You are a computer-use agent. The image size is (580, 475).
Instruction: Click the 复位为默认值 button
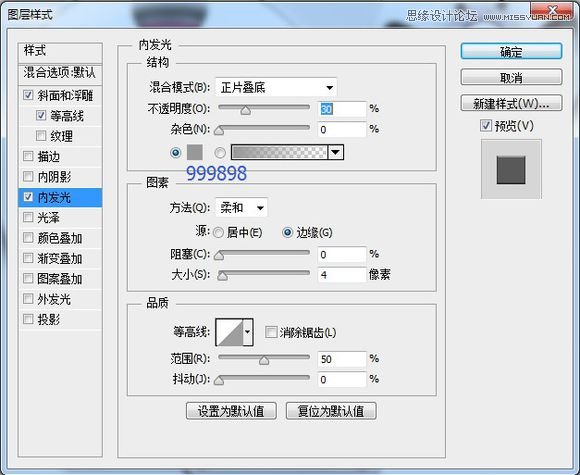pyautogui.click(x=331, y=411)
